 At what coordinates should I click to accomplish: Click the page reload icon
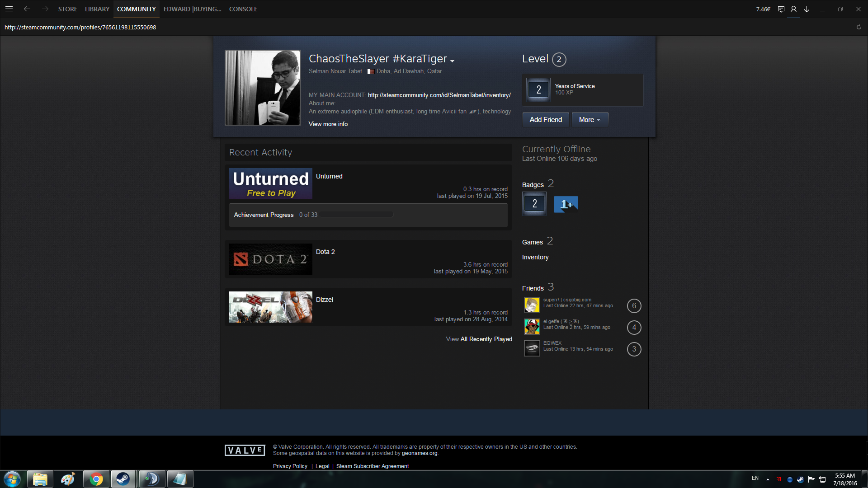click(859, 27)
